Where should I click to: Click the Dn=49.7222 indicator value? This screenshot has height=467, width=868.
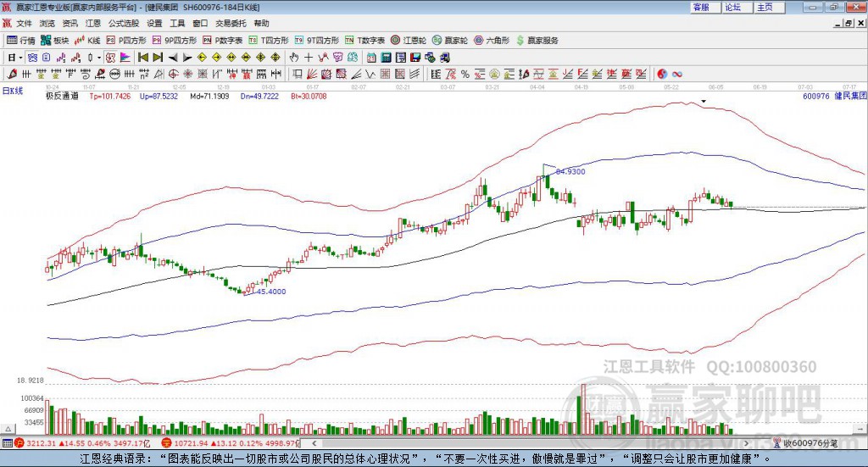point(259,97)
